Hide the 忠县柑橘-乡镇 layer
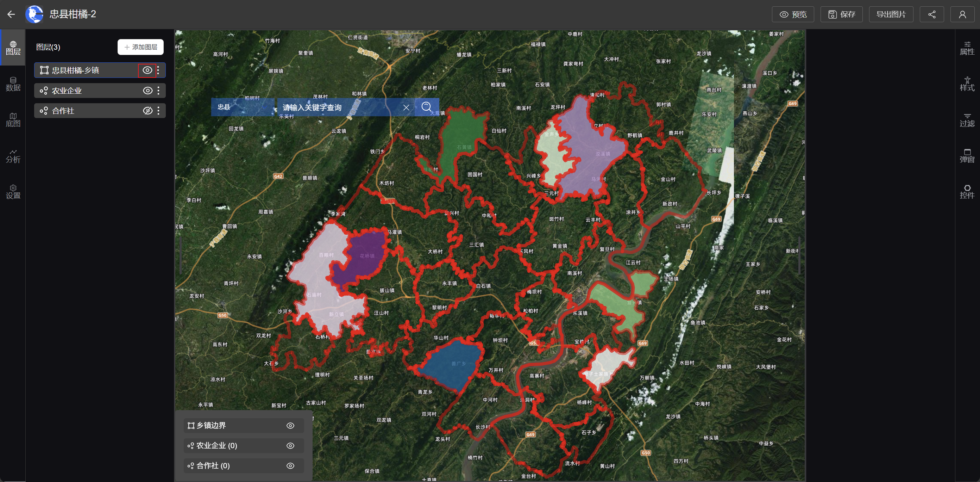The width and height of the screenshot is (980, 482). (147, 70)
